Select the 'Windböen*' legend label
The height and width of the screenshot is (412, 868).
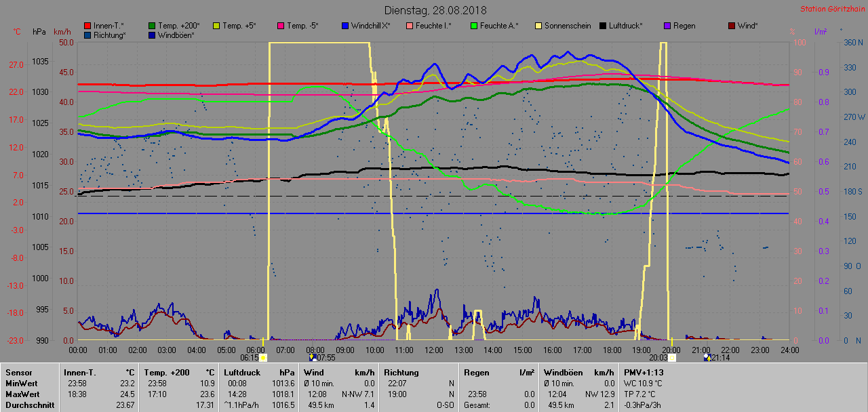178,35
